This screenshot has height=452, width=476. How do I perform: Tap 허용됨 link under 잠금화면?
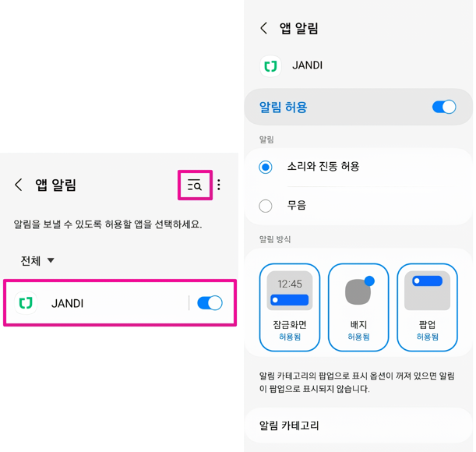tap(290, 337)
